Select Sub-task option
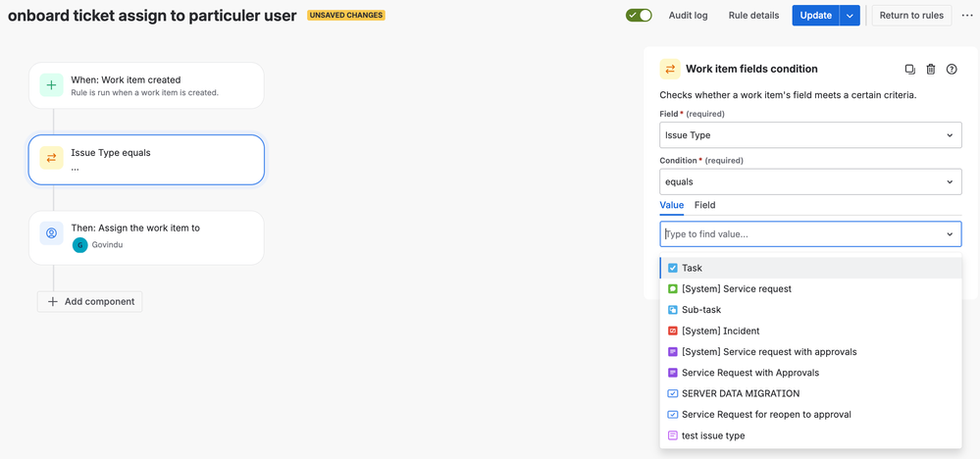The image size is (980, 459). pyautogui.click(x=810, y=310)
